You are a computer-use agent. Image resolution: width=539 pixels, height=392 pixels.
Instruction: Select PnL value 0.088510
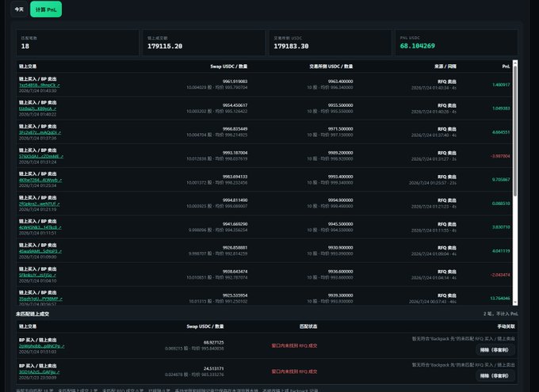[x=501, y=204]
